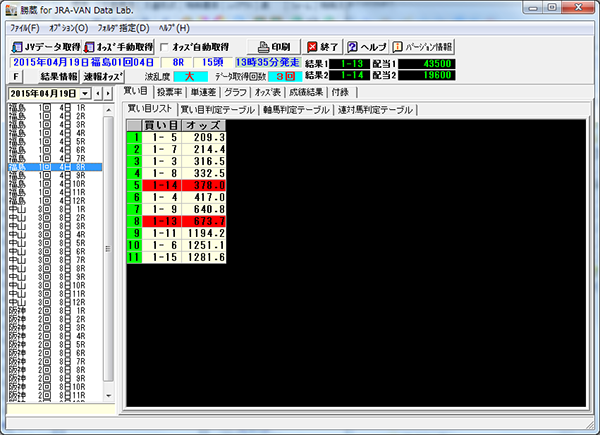Click the 印刷 printer button
This screenshot has height=435, width=600.
[274, 47]
